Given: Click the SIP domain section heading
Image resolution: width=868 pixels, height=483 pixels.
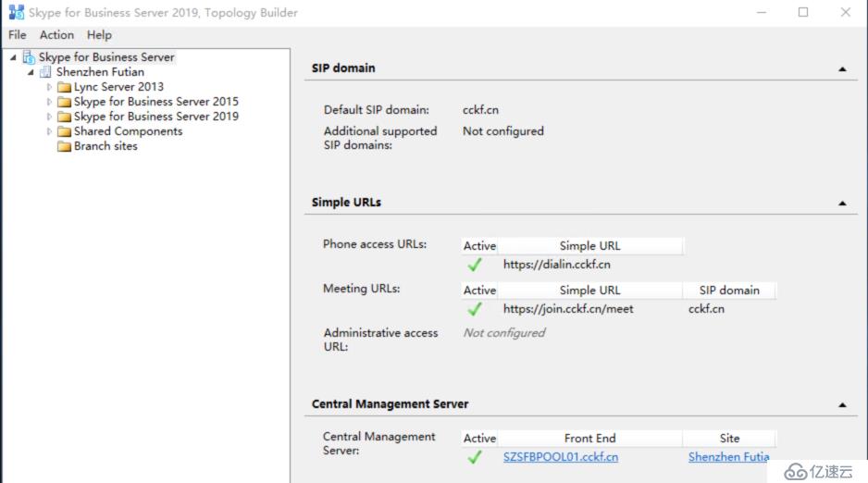Looking at the screenshot, I should (x=343, y=68).
